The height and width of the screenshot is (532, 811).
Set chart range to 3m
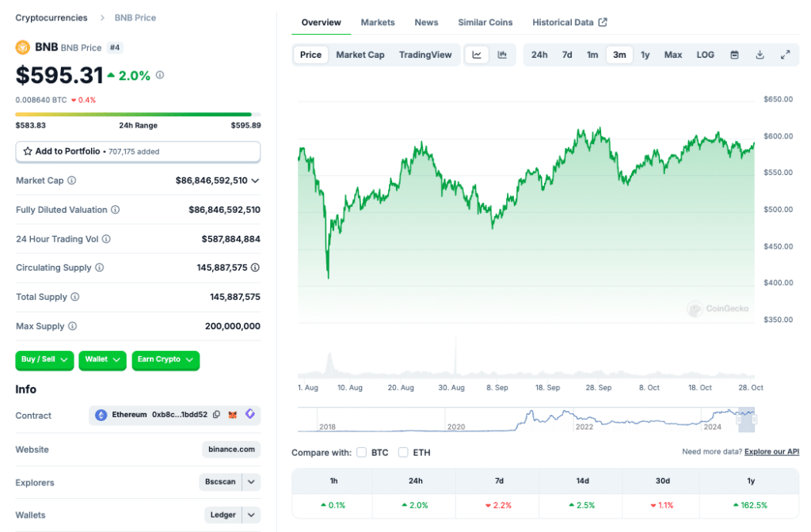click(619, 55)
